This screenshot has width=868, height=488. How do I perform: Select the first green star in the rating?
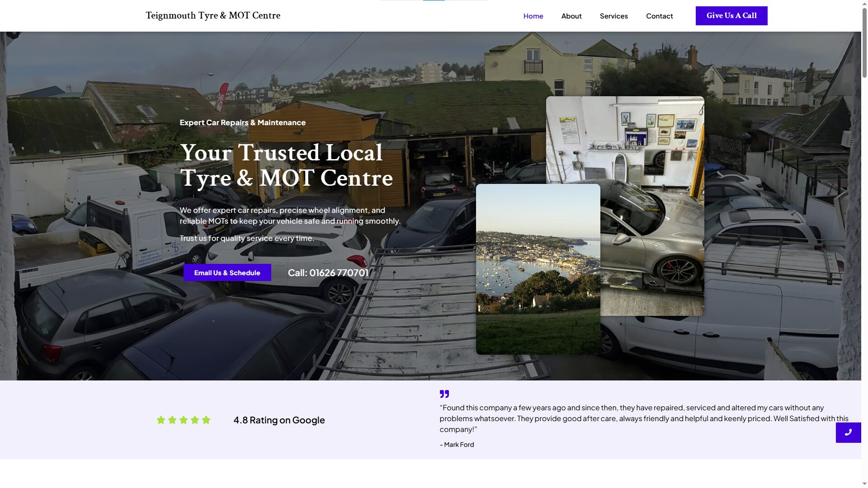(160, 420)
